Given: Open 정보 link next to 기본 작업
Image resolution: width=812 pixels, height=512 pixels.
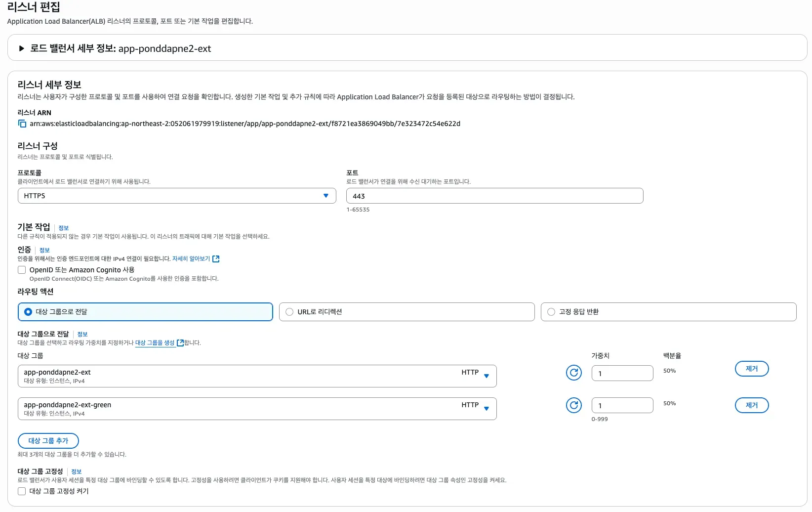Looking at the screenshot, I should coord(63,228).
